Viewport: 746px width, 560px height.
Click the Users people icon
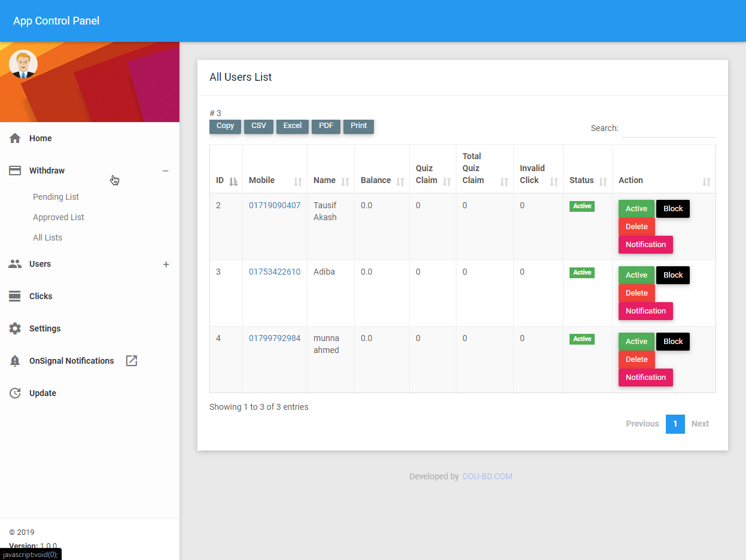tap(15, 264)
